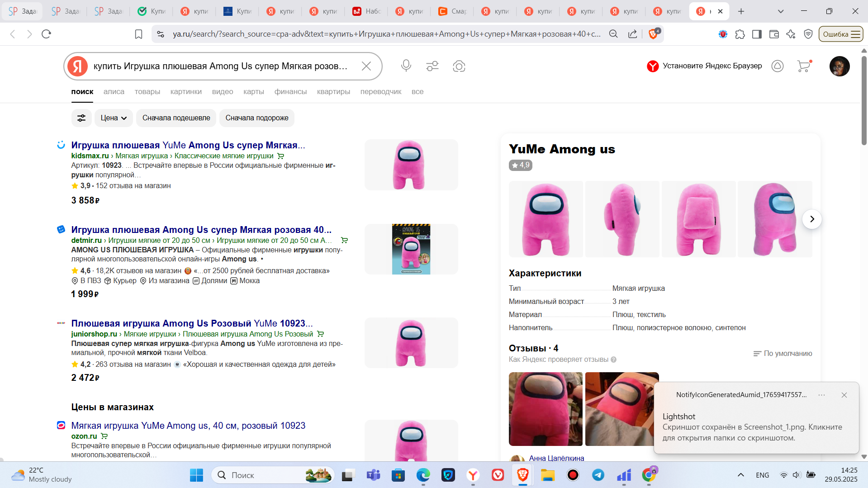Open Telegram from taskbar
Viewport: 868px width, 488px height.
pos(598,475)
